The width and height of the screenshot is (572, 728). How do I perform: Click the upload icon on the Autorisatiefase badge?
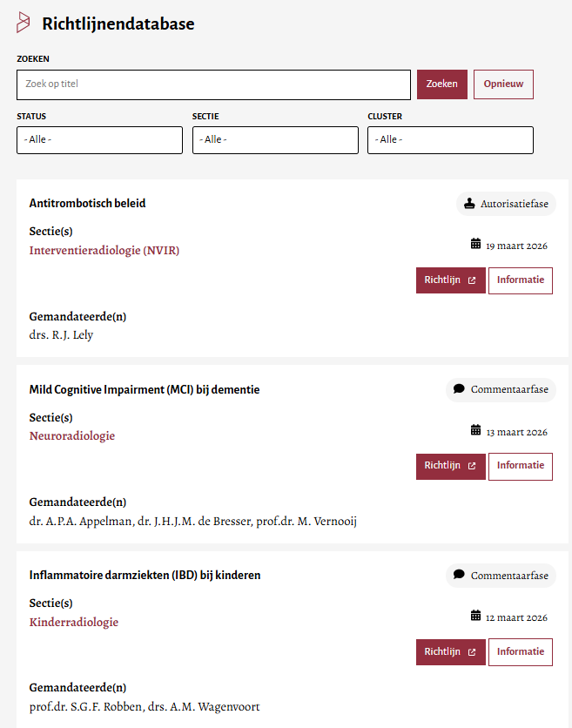coord(469,203)
